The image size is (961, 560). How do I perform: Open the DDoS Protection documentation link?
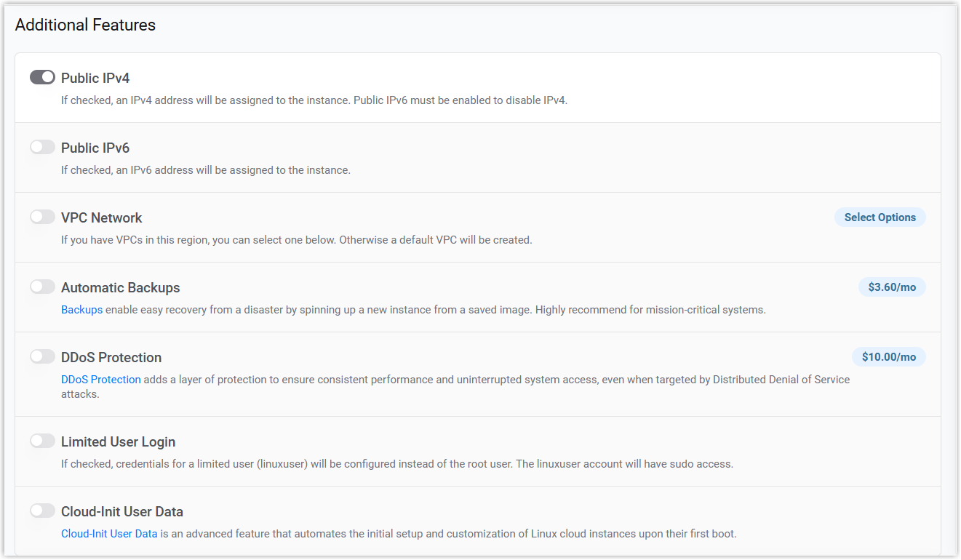click(101, 380)
